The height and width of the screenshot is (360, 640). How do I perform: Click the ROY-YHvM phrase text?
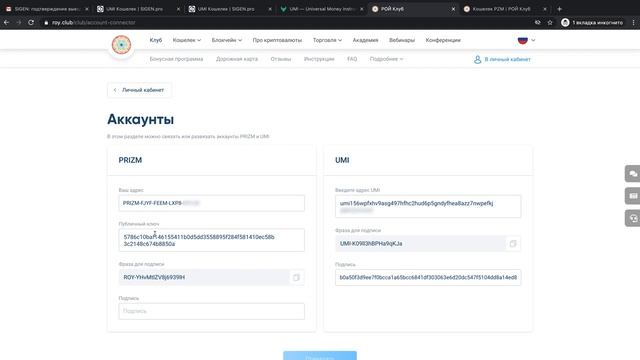tap(154, 277)
